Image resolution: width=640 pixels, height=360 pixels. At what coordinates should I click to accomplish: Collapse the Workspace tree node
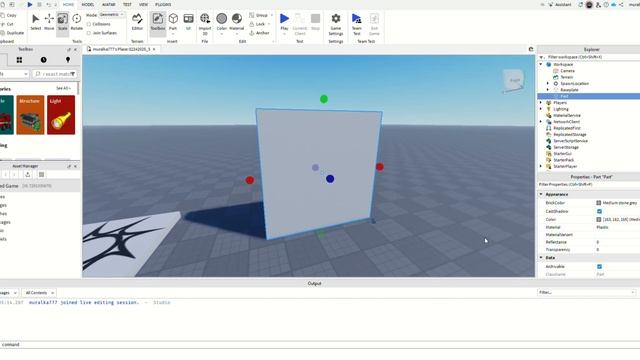tap(541, 64)
